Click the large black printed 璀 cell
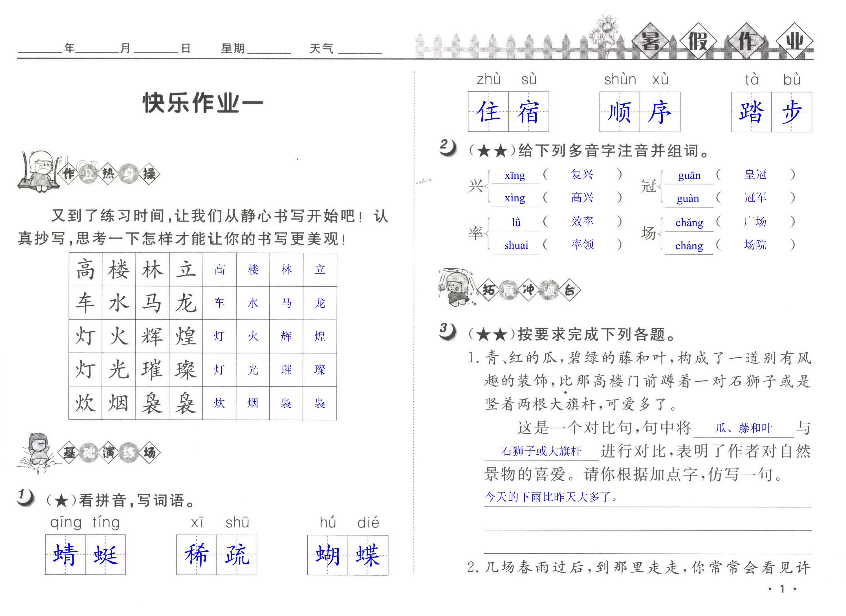The height and width of the screenshot is (616, 846). (x=152, y=369)
